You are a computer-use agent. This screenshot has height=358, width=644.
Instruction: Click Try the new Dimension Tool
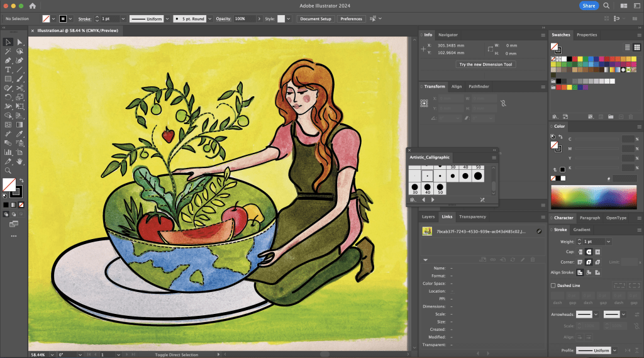pyautogui.click(x=486, y=64)
